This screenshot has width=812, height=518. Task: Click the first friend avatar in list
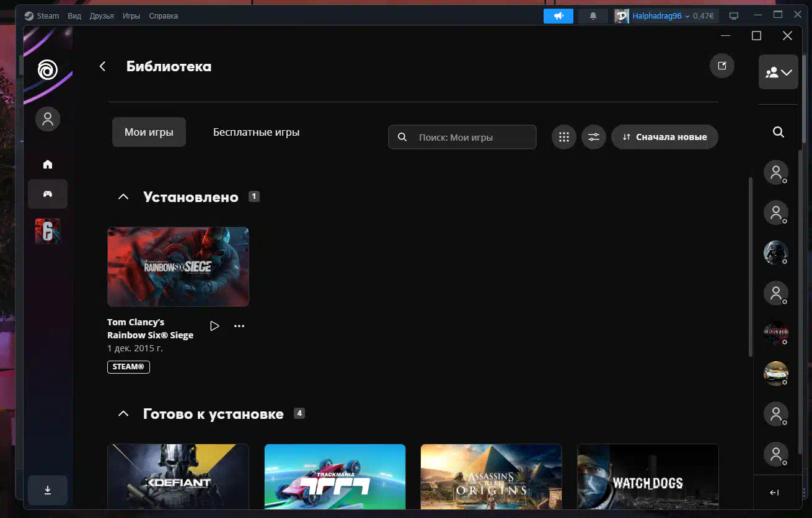pos(775,172)
